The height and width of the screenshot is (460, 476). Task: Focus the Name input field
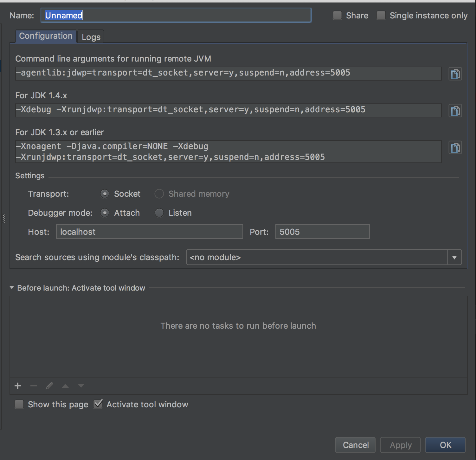point(176,15)
